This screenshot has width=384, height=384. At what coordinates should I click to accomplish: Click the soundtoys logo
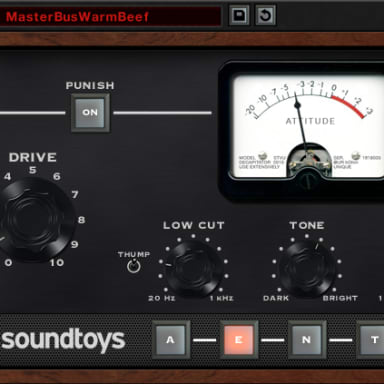tap(63, 340)
